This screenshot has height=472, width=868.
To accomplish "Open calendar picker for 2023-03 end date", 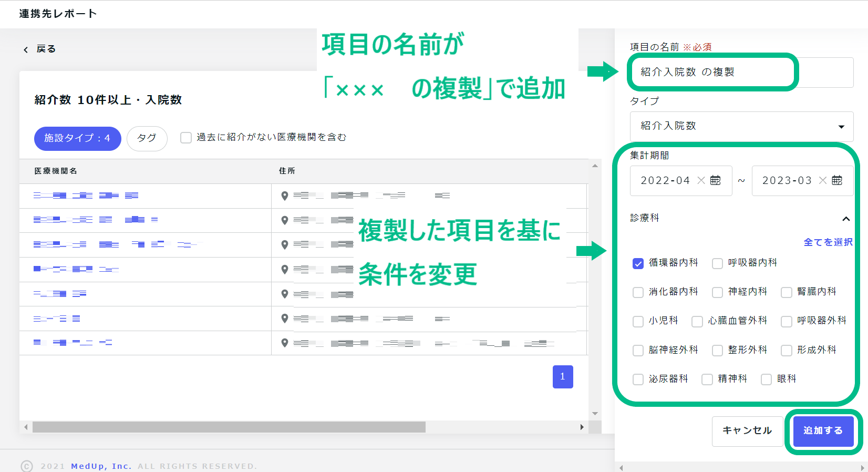I will (x=837, y=180).
